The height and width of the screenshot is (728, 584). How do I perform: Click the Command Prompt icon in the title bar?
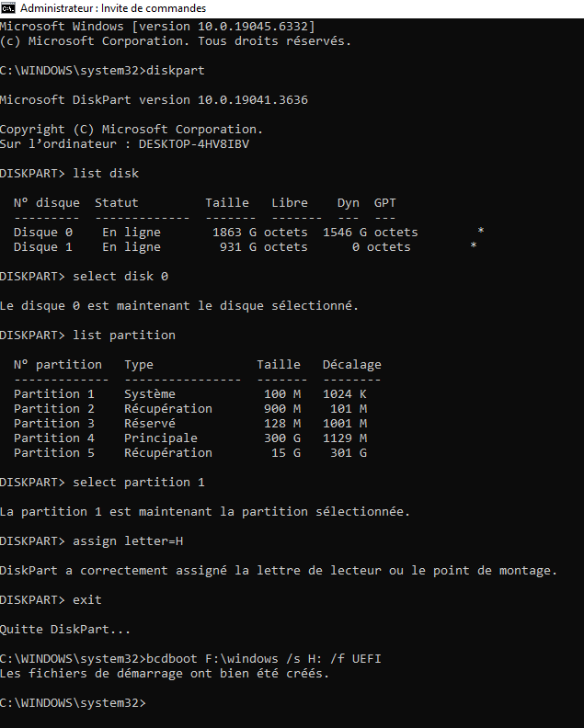(x=8, y=8)
